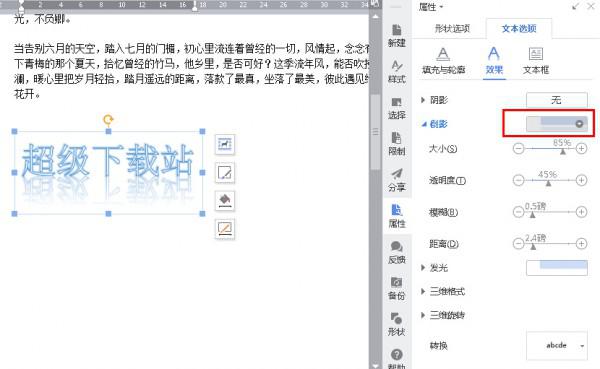This screenshot has width=600, height=369.
Task: Click the 备份 (Backup) sidebar icon
Action: [x=397, y=289]
